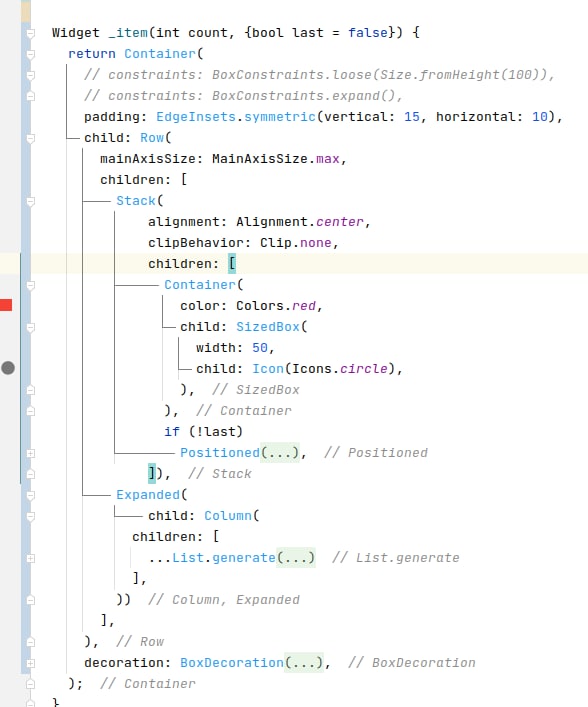
Task: Click 'max' in MainAxisSize.max
Action: click(x=327, y=159)
